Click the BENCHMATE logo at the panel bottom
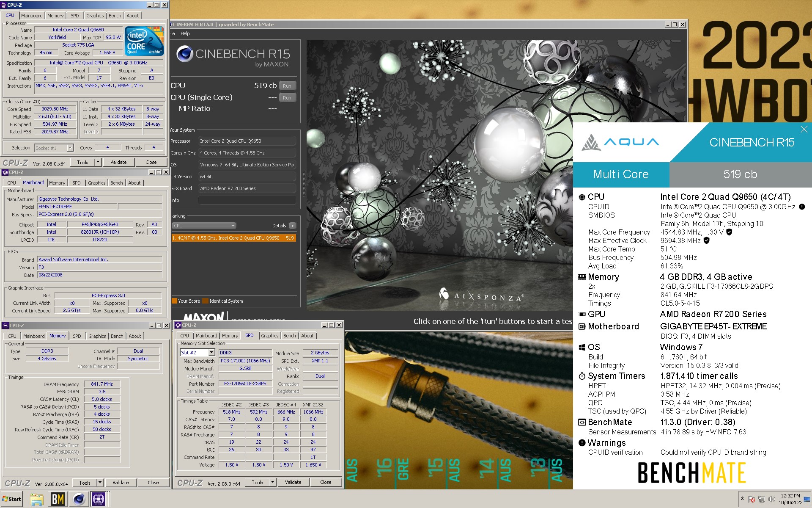Viewport: 812px width, 508px height. pos(692,473)
